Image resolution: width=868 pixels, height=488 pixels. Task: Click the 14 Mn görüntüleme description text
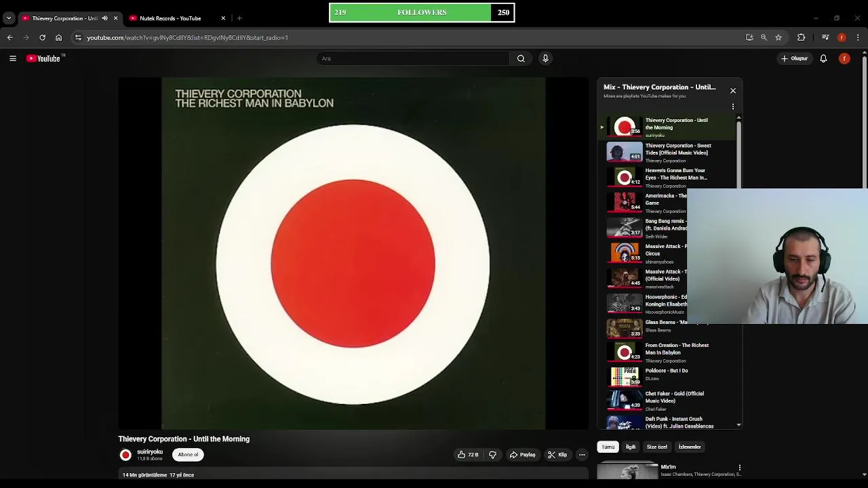pyautogui.click(x=158, y=475)
